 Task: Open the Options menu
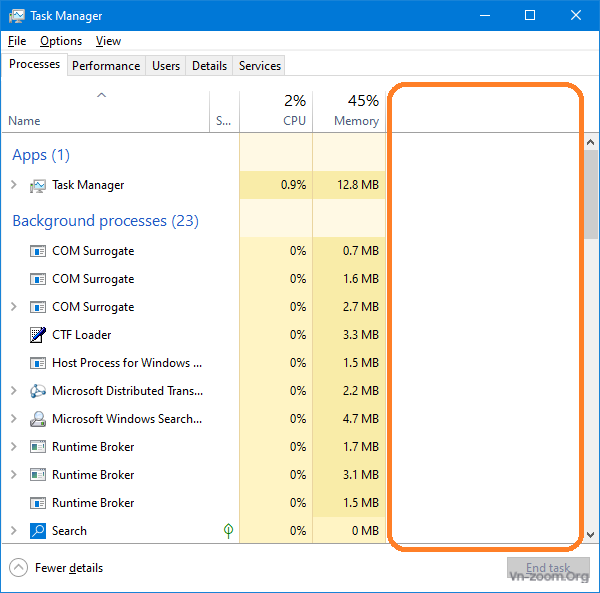[61, 41]
